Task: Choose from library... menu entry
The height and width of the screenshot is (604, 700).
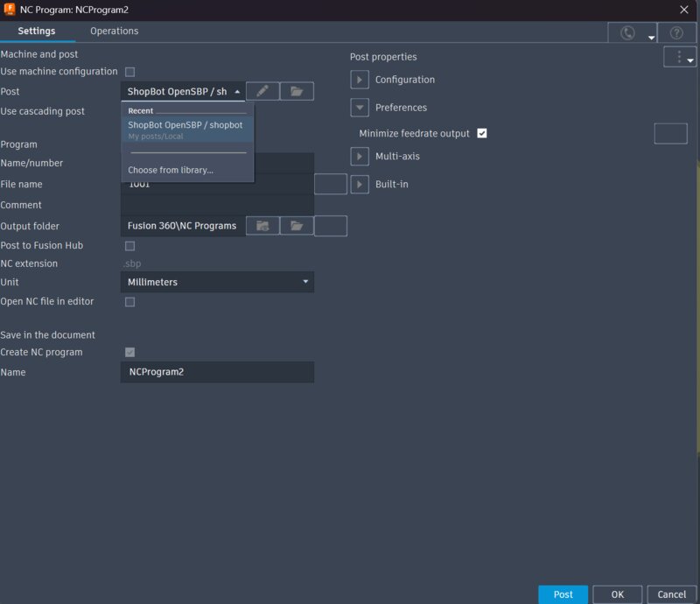Action: (x=171, y=170)
